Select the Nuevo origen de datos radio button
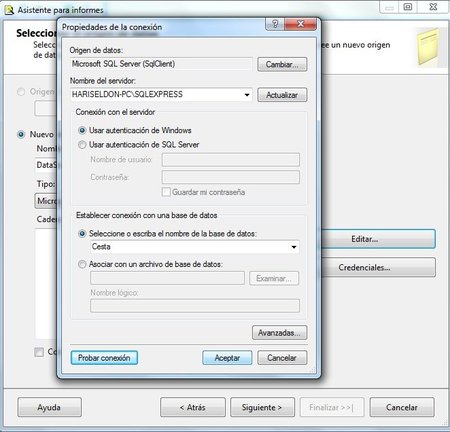 point(21,134)
